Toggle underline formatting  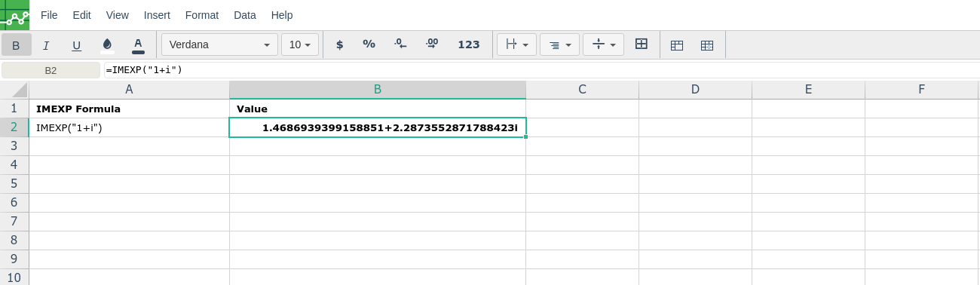(76, 44)
